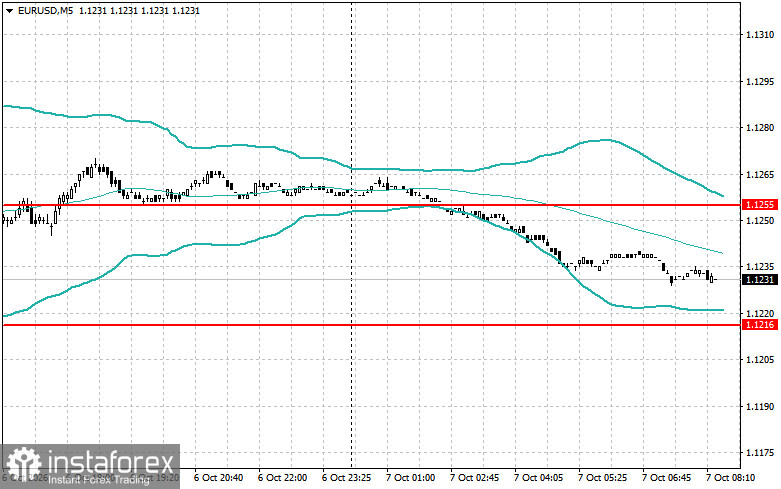Click the 1.1280 price axis value
781x489 pixels.
pyautogui.click(x=760, y=128)
